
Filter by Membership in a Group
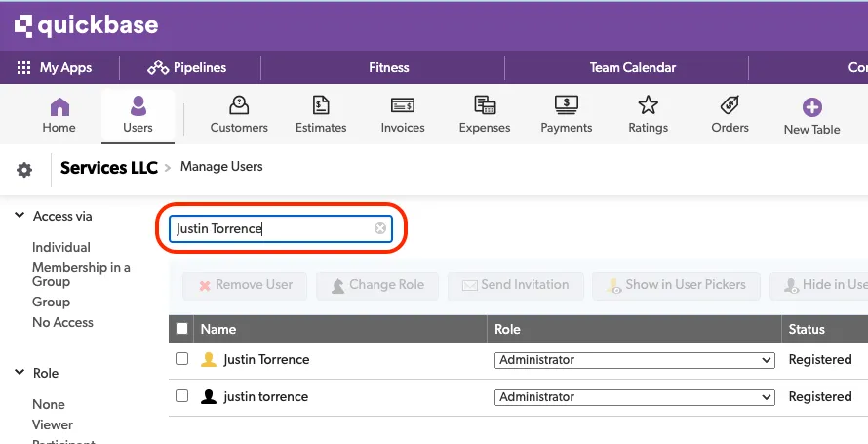coord(81,274)
